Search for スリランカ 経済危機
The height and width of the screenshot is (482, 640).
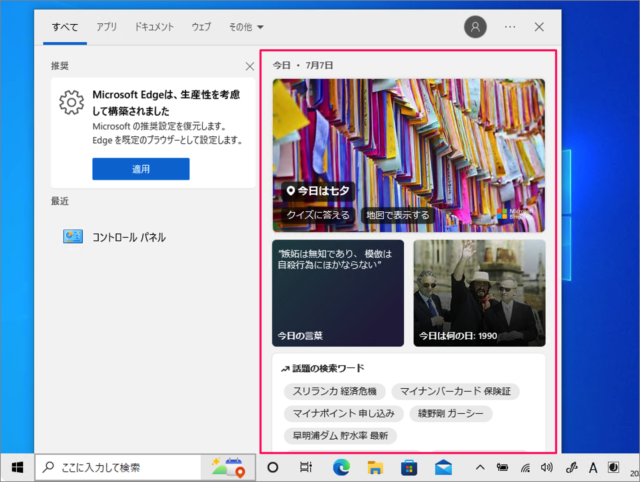(x=335, y=391)
